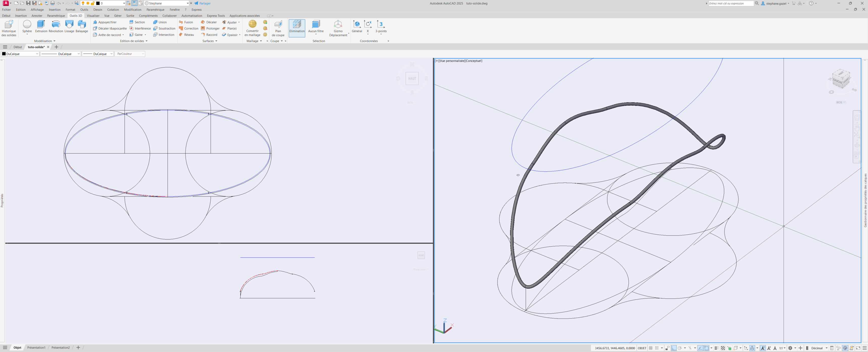The width and height of the screenshot is (868, 352).
Task: Click the Balayage sweep tool
Action: point(82,24)
